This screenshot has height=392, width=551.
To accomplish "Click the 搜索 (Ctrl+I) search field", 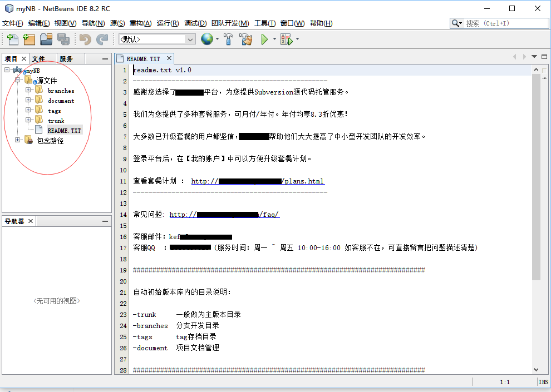I will pos(499,23).
